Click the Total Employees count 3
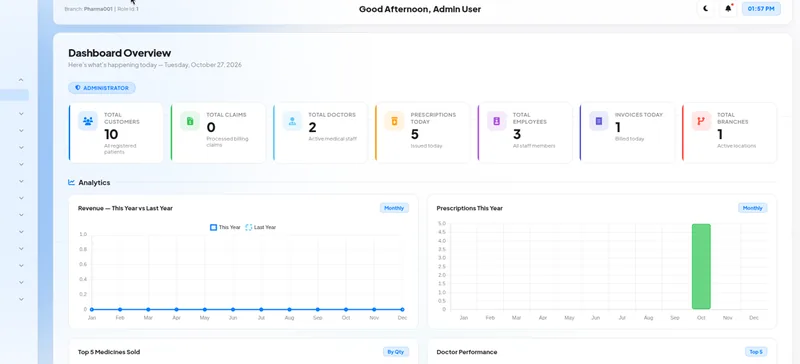This screenshot has height=364, width=800. click(517, 134)
